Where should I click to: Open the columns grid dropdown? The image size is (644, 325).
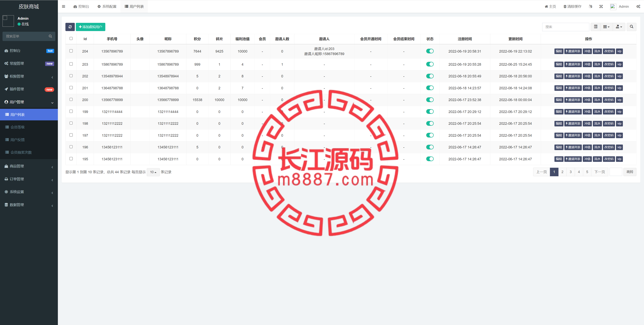tap(606, 27)
